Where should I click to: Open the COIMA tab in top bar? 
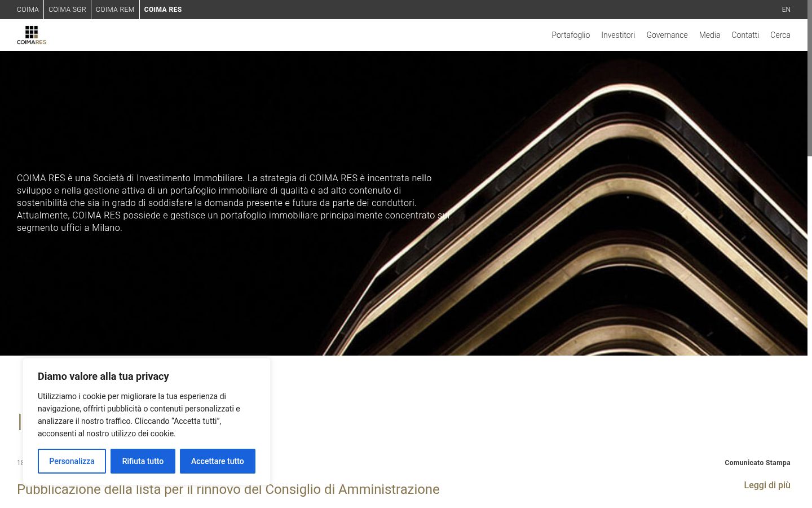click(28, 10)
